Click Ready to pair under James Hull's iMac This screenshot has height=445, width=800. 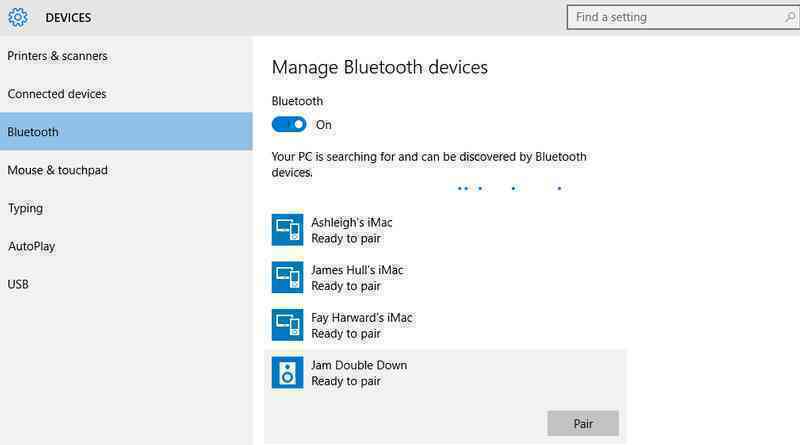click(346, 286)
